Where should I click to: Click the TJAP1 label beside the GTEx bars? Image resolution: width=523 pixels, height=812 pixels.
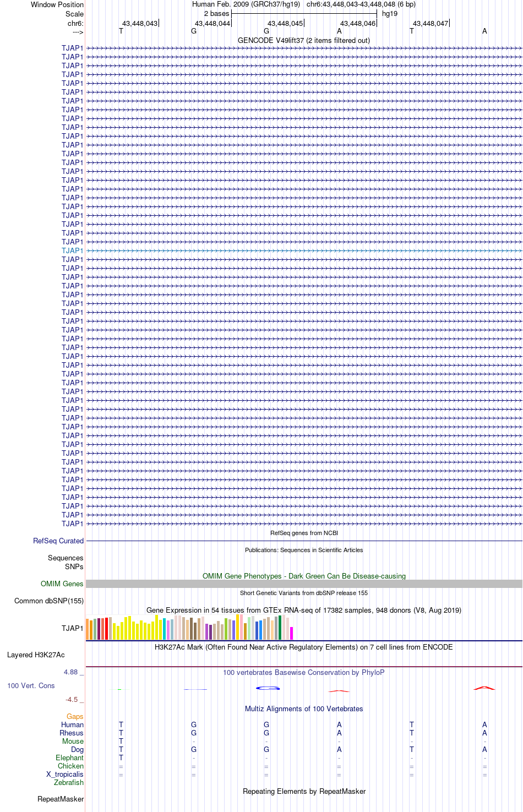[73, 628]
